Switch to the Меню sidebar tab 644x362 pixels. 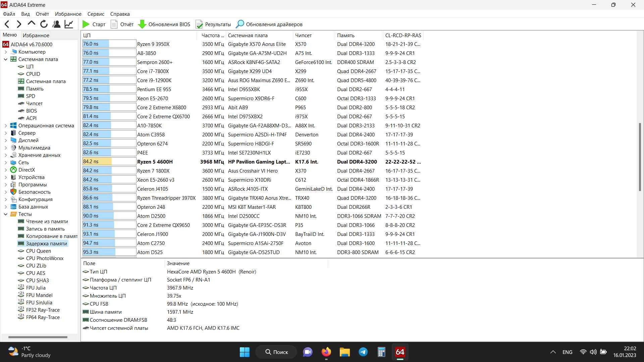(x=10, y=35)
